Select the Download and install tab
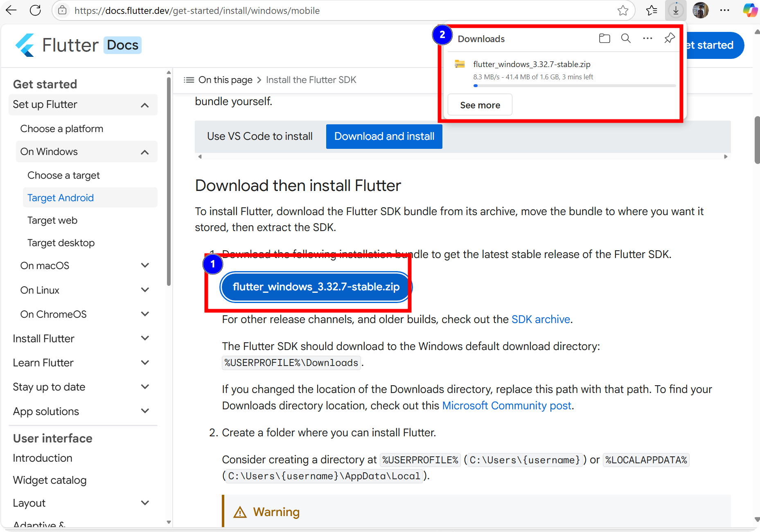The height and width of the screenshot is (532, 760). (x=384, y=136)
